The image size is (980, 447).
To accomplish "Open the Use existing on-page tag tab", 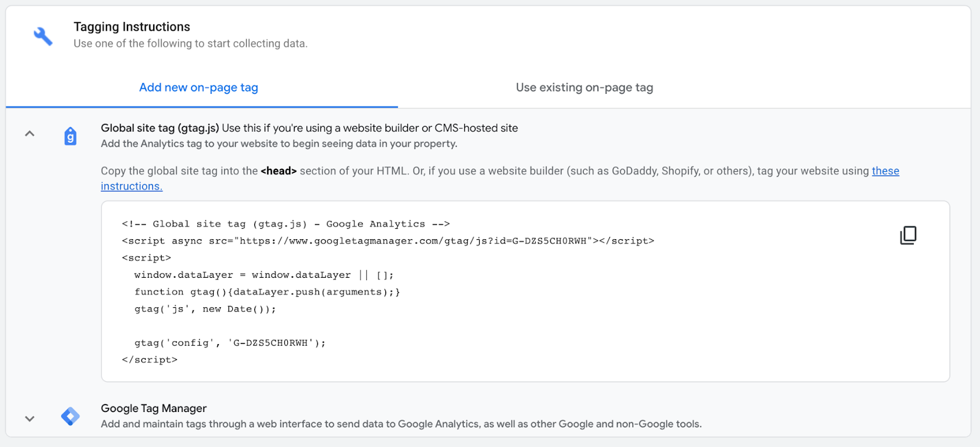I will tap(584, 88).
